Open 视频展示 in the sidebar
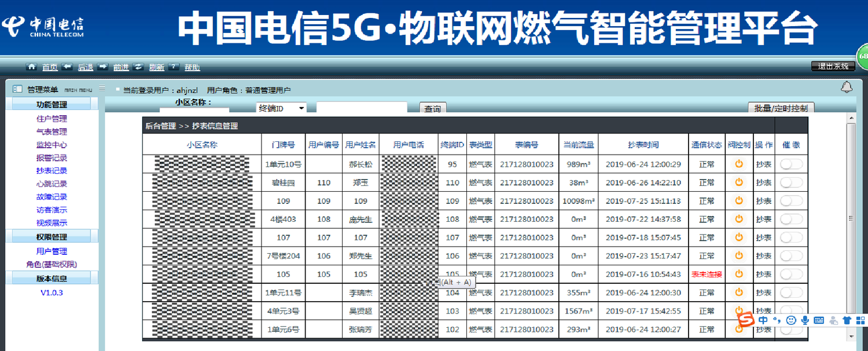The image size is (868, 351). (52, 222)
